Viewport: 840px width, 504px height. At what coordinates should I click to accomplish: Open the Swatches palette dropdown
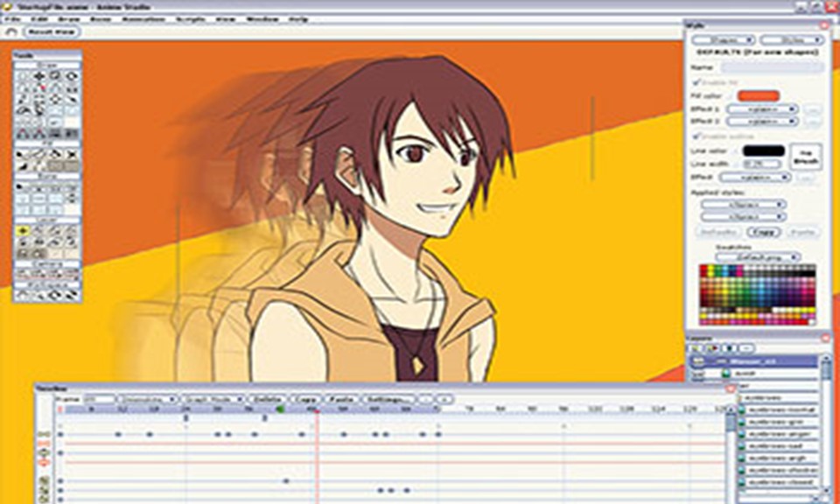pyautogui.click(x=758, y=257)
